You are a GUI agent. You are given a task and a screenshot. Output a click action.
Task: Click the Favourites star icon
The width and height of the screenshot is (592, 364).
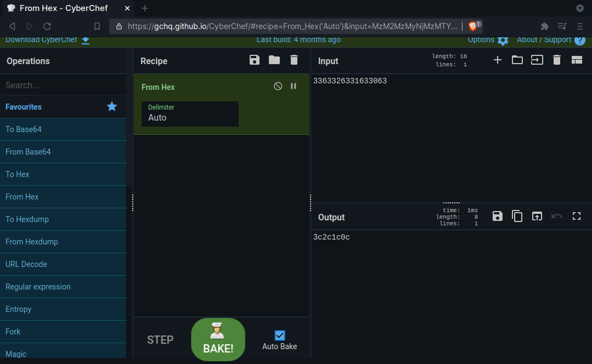[112, 107]
